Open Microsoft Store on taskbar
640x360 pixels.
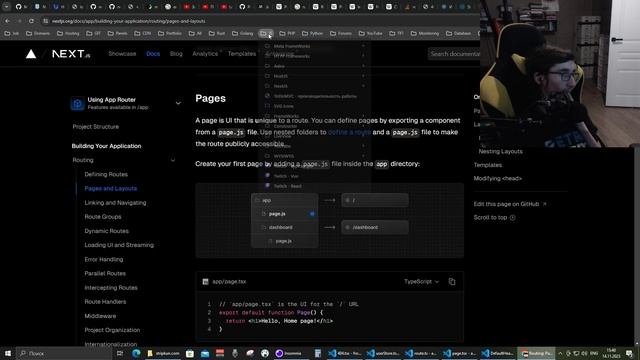(x=190, y=353)
